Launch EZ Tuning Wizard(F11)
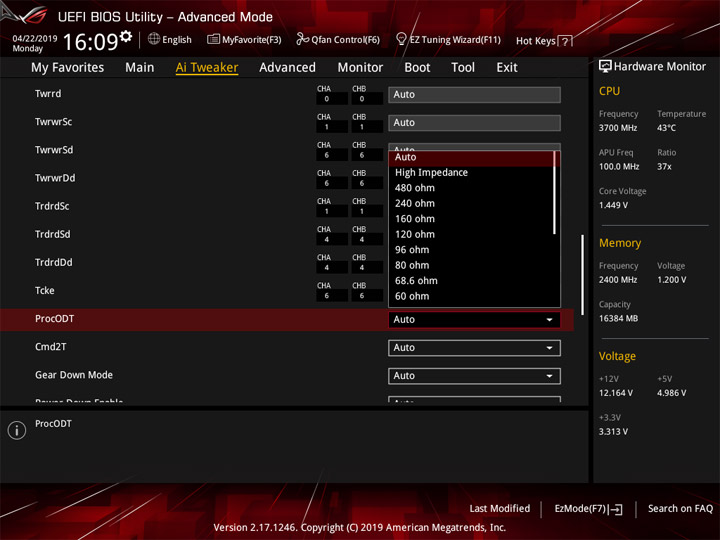The height and width of the screenshot is (540, 720). (x=448, y=39)
